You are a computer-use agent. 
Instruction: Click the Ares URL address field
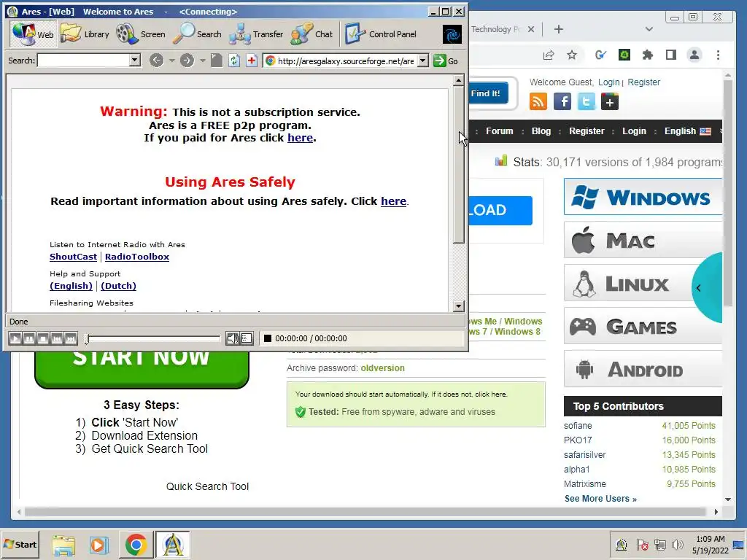click(340, 61)
